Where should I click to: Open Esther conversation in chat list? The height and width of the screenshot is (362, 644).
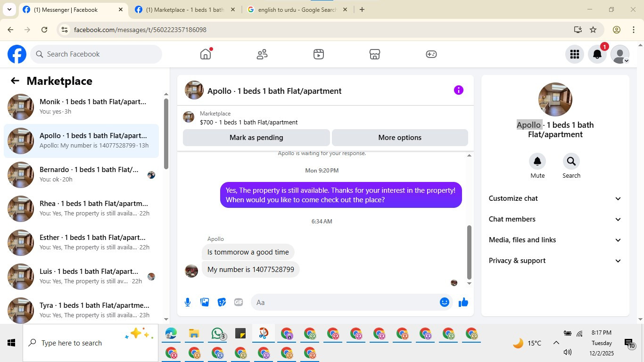[81, 243]
